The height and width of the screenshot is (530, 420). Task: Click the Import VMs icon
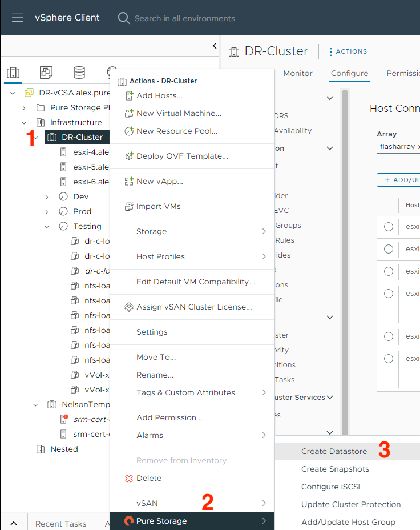point(129,206)
